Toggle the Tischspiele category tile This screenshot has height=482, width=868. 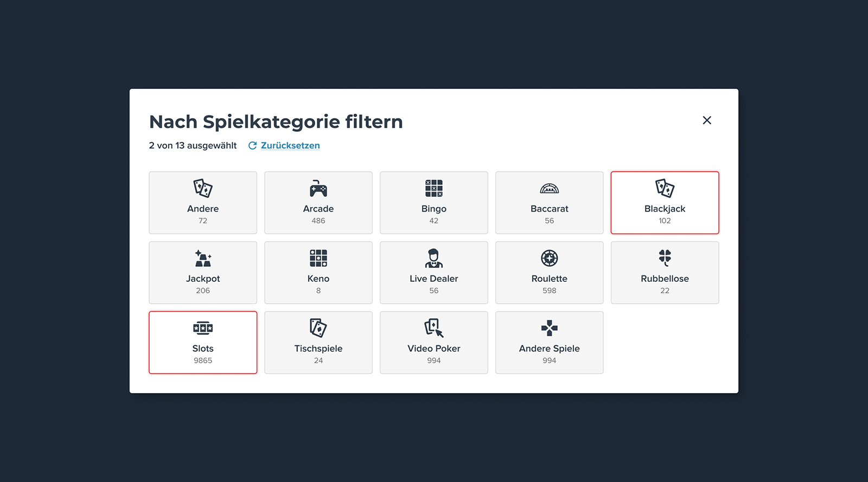pyautogui.click(x=318, y=342)
